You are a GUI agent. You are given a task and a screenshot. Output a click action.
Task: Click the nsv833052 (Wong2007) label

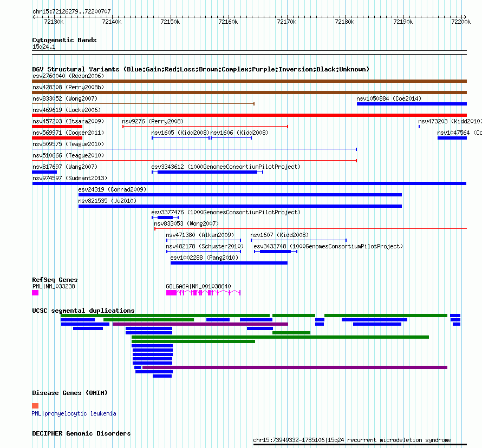pos(65,98)
